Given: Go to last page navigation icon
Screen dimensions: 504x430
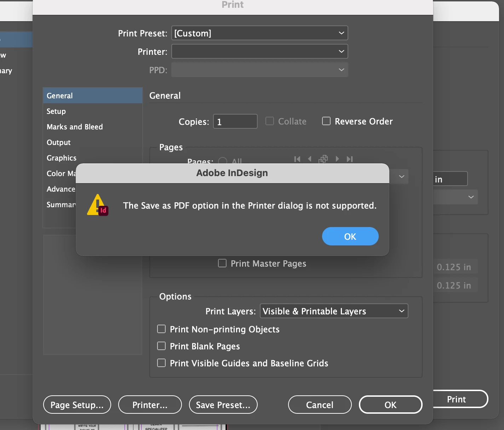Looking at the screenshot, I should [x=350, y=159].
